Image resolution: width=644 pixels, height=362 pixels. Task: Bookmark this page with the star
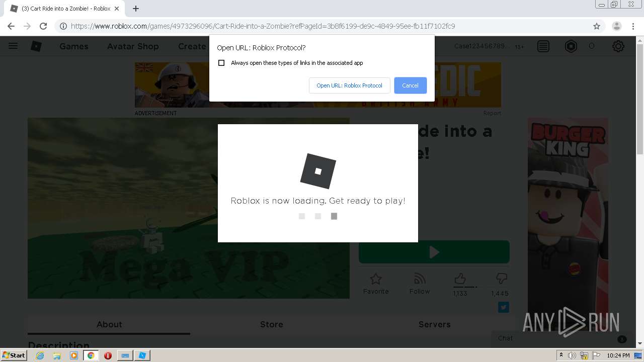pos(597,26)
